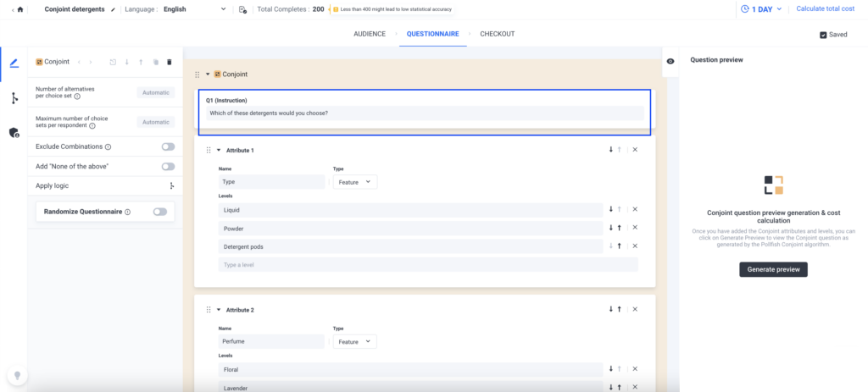Open the 1 DAY duration dropdown
The width and height of the screenshot is (868, 392).
761,8
